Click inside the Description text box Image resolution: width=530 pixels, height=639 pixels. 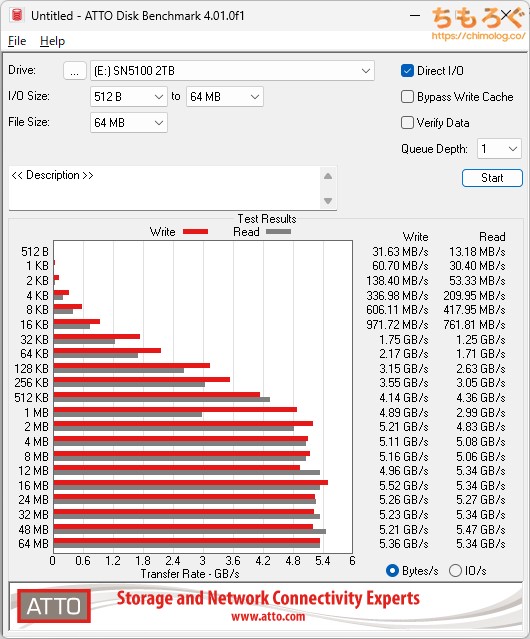[x=165, y=188]
